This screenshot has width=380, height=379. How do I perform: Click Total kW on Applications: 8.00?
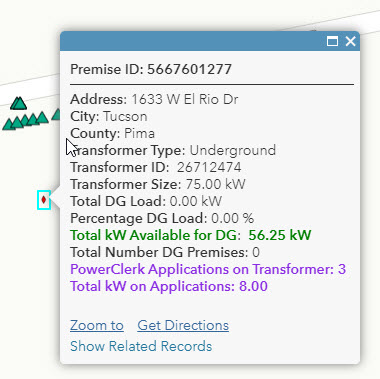pos(169,286)
